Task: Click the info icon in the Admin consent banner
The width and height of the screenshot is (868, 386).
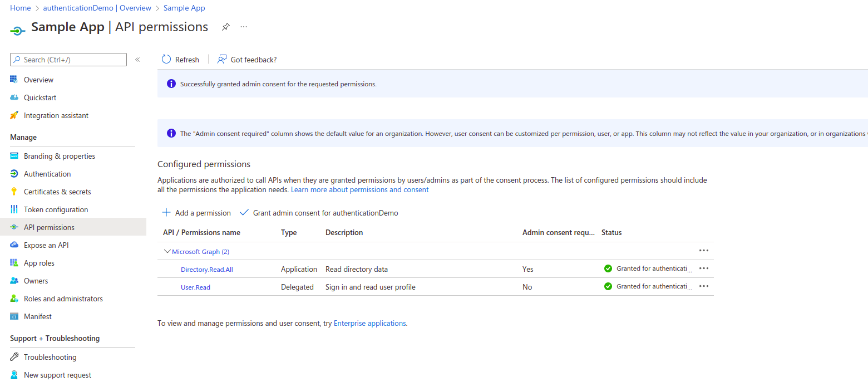Action: (171, 134)
